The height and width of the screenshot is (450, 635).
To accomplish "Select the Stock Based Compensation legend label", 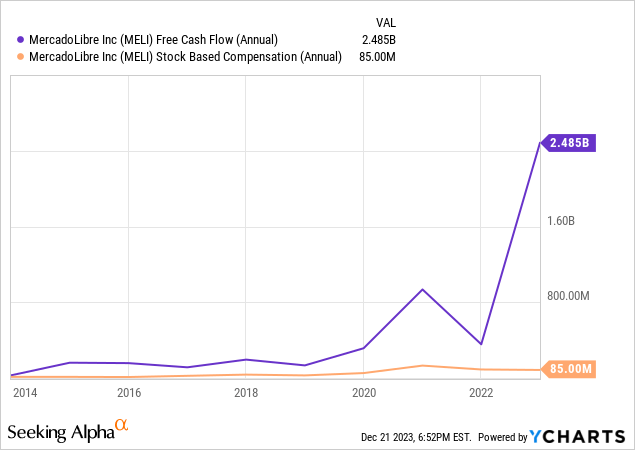I will pyautogui.click(x=185, y=57).
